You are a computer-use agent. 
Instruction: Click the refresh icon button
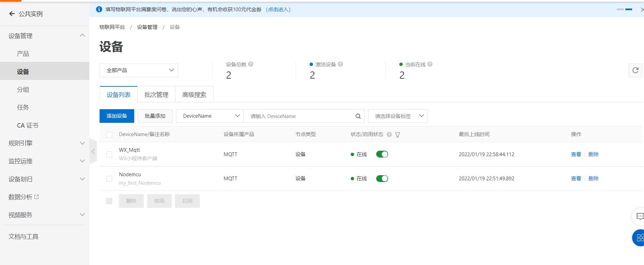pos(635,70)
